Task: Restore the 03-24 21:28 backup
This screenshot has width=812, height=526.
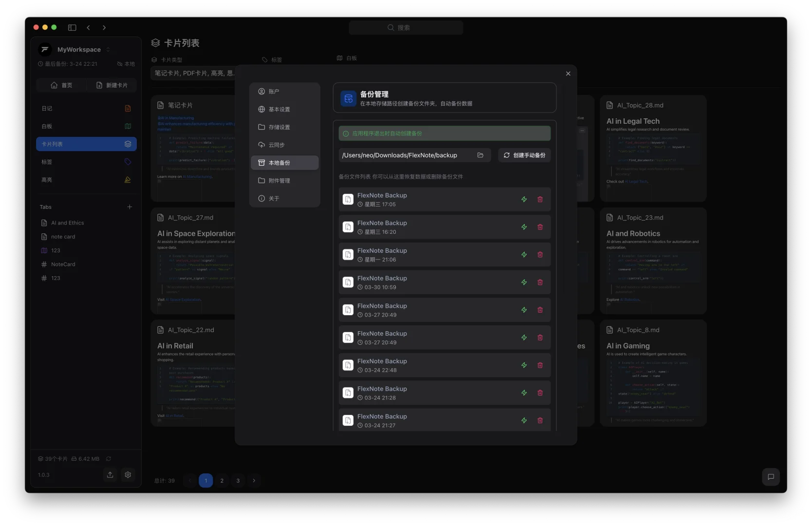Action: point(524,393)
